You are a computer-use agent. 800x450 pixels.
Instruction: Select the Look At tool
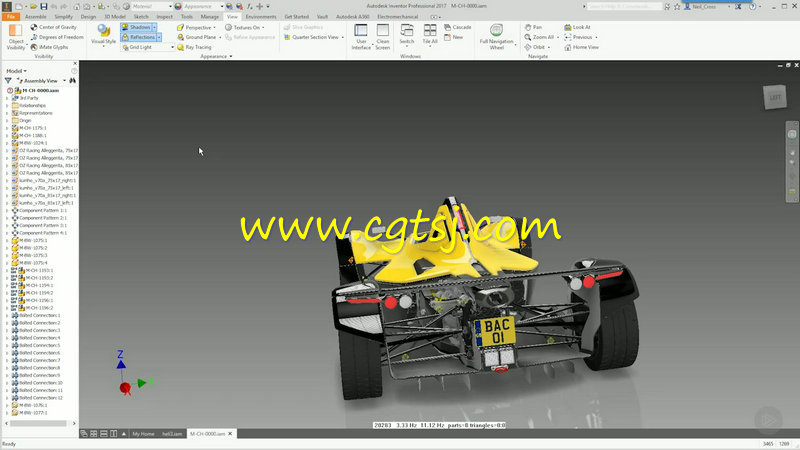pyautogui.click(x=577, y=27)
